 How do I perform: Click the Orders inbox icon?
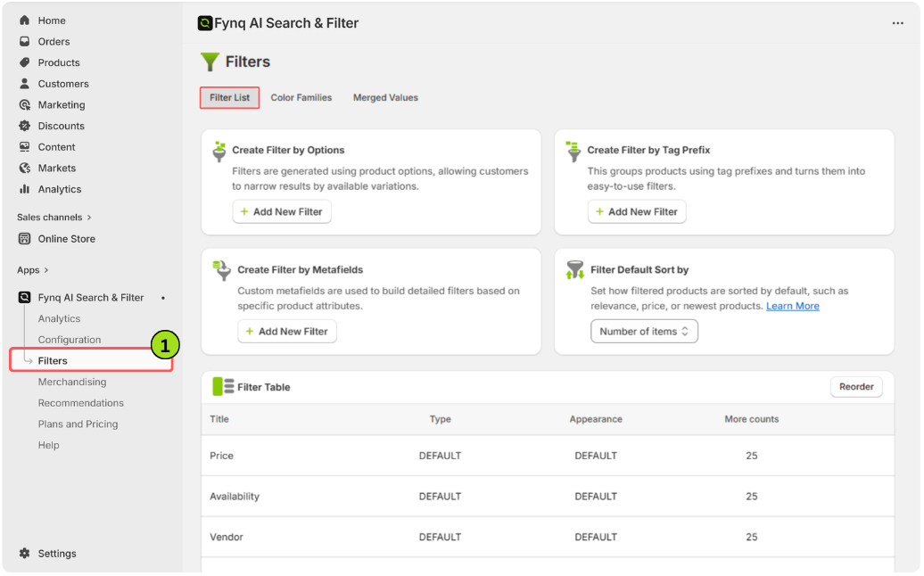pos(24,42)
